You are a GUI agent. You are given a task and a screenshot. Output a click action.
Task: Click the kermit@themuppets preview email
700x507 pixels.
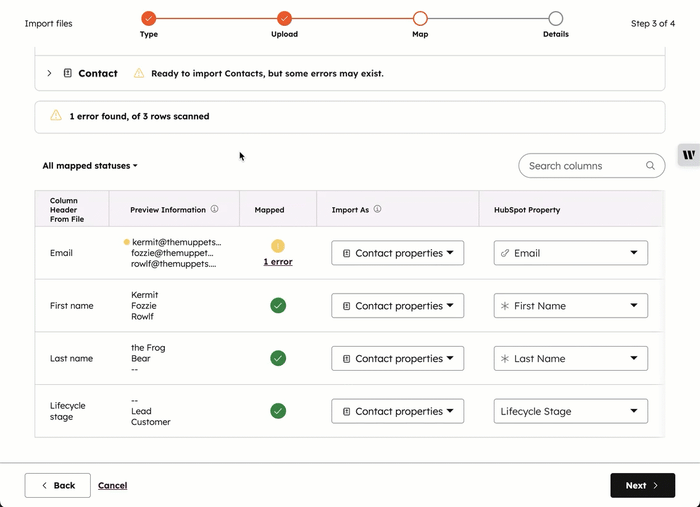[x=176, y=242]
